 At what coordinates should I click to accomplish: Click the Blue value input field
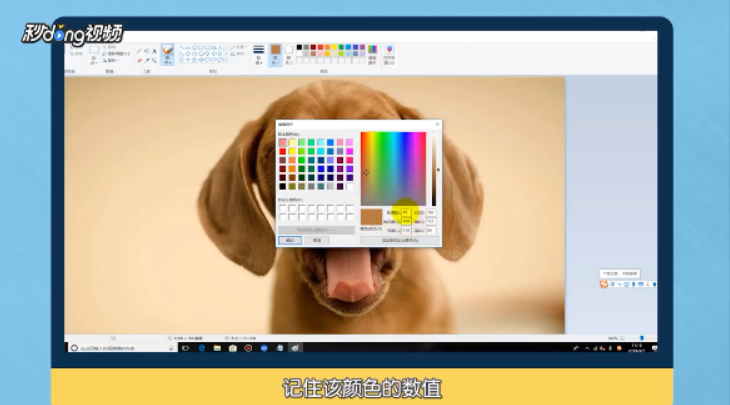431,230
